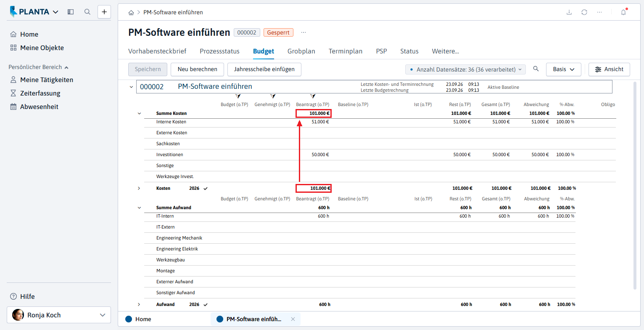Screen dimensions: 644x330
Task: Open the Anzahl Datensätze dropdown
Action: click(x=465, y=69)
